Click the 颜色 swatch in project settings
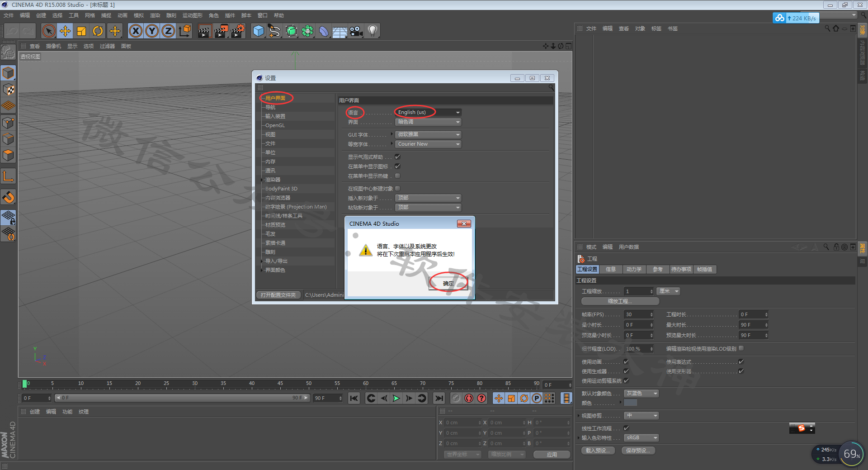Viewport: 868px width, 470px height. pos(630,403)
